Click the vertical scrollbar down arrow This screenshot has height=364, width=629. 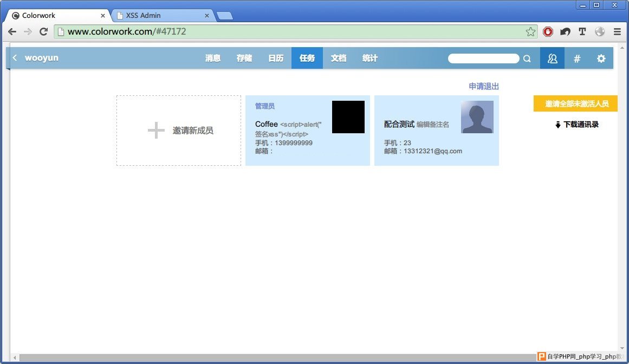click(622, 348)
